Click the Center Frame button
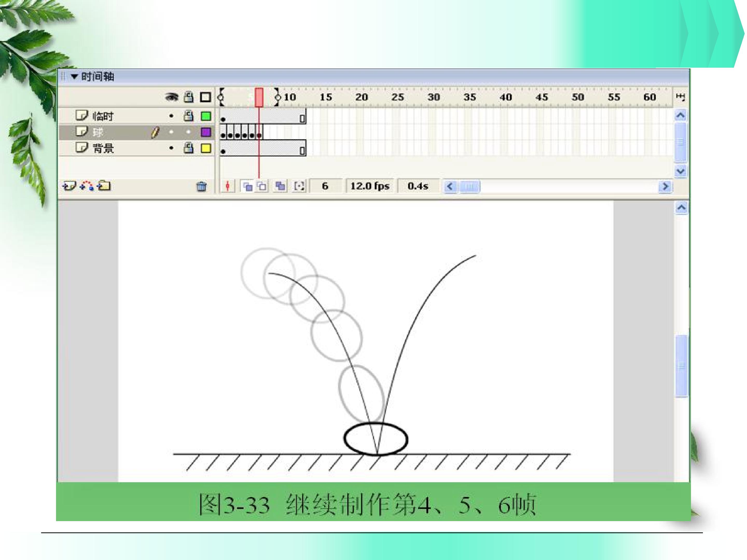The image size is (747, 560). pos(228,186)
